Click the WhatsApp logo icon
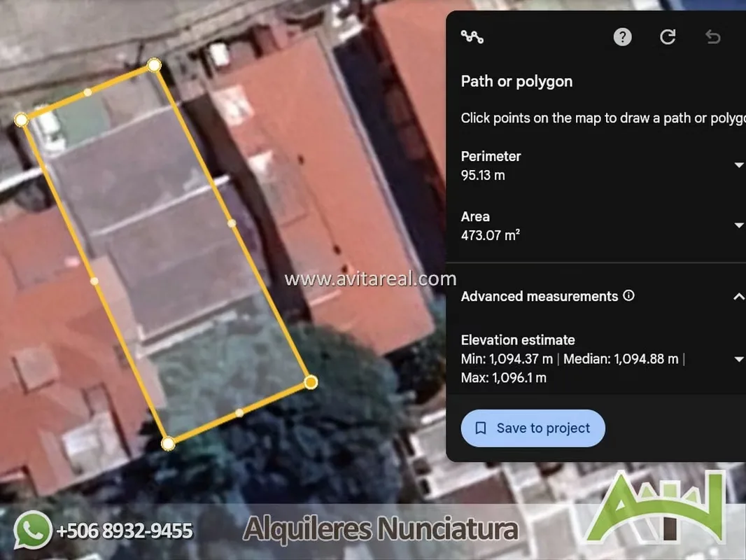 coord(32,530)
